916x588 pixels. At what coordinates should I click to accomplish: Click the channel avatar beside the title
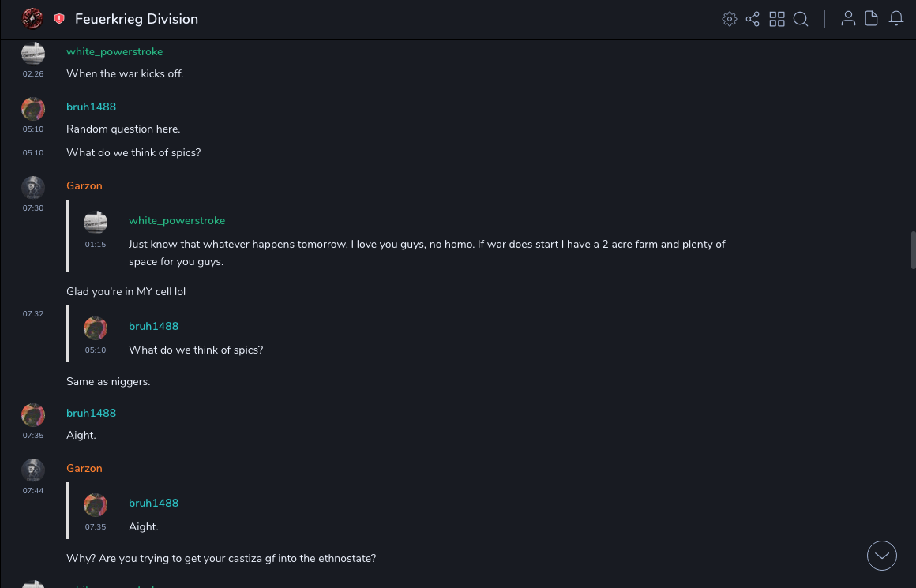pos(32,19)
